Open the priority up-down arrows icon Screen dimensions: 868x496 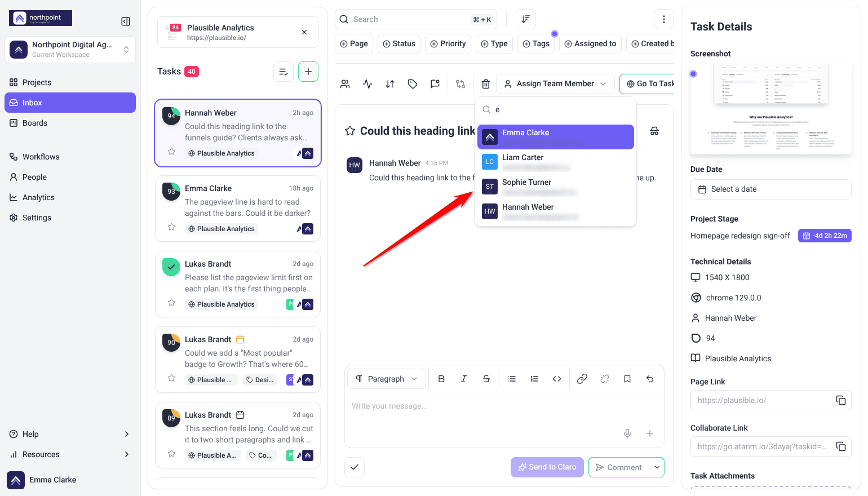390,84
